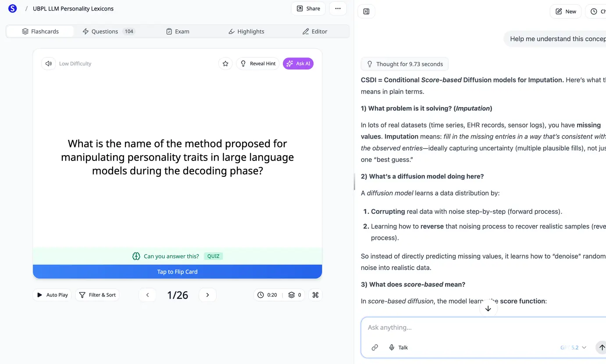Screen dimensions: 606x364
Task: Start Auto Play of flashcards
Action: pos(52,295)
